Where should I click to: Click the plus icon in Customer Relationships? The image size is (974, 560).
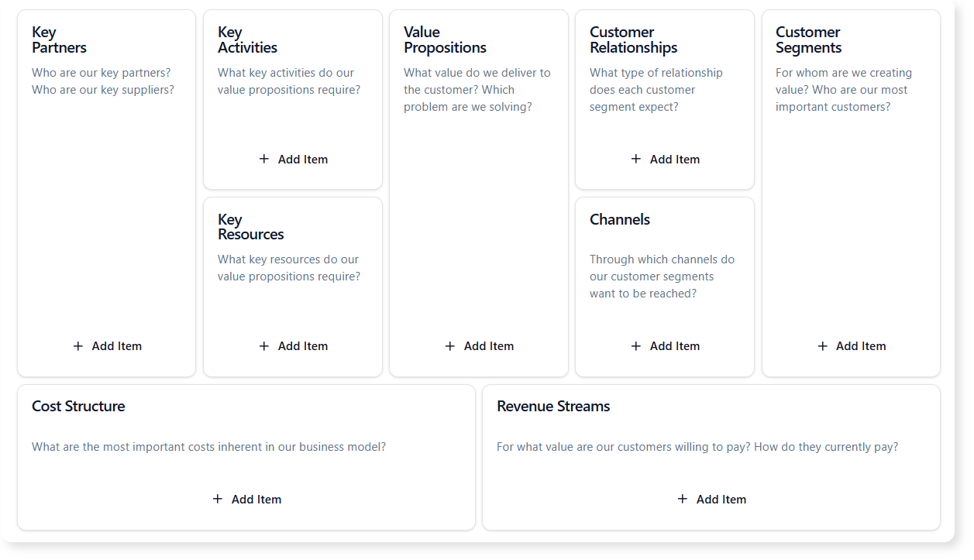pyautogui.click(x=635, y=159)
